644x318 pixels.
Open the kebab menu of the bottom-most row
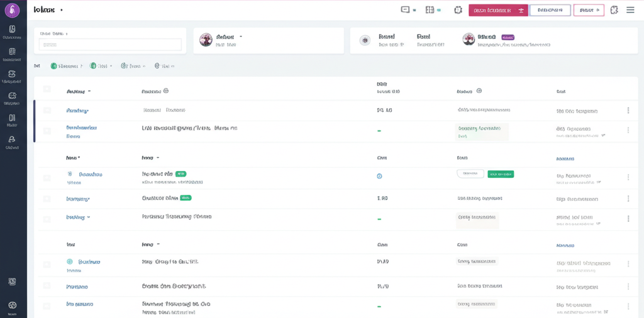point(628,306)
